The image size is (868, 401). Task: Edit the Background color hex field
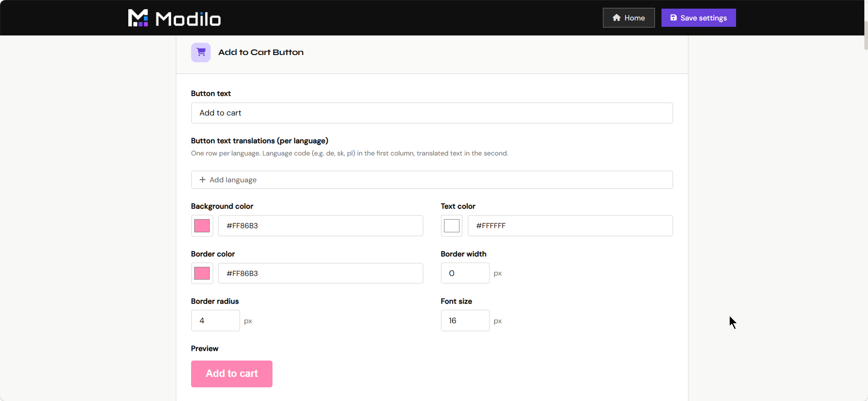321,226
